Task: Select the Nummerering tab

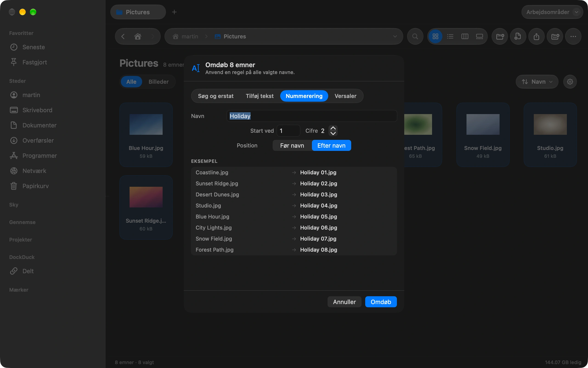Action: tap(304, 96)
